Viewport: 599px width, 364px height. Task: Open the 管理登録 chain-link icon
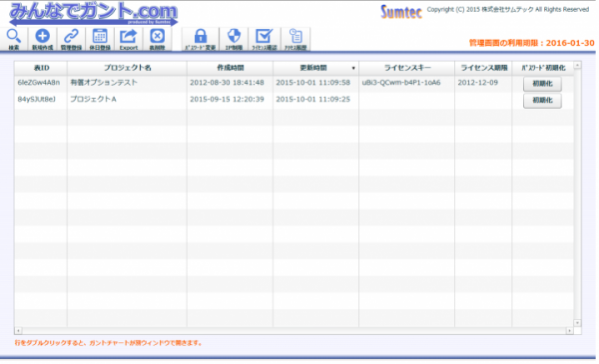click(71, 39)
